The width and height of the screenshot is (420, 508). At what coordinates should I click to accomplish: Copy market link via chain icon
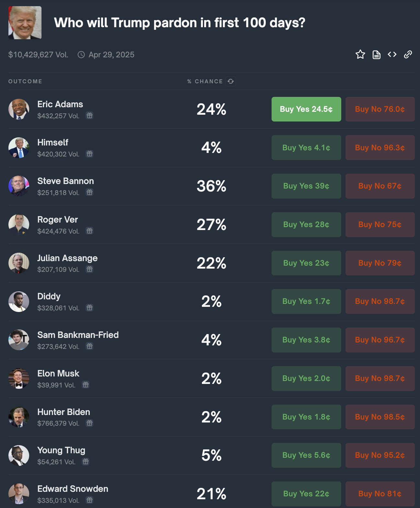pos(408,54)
